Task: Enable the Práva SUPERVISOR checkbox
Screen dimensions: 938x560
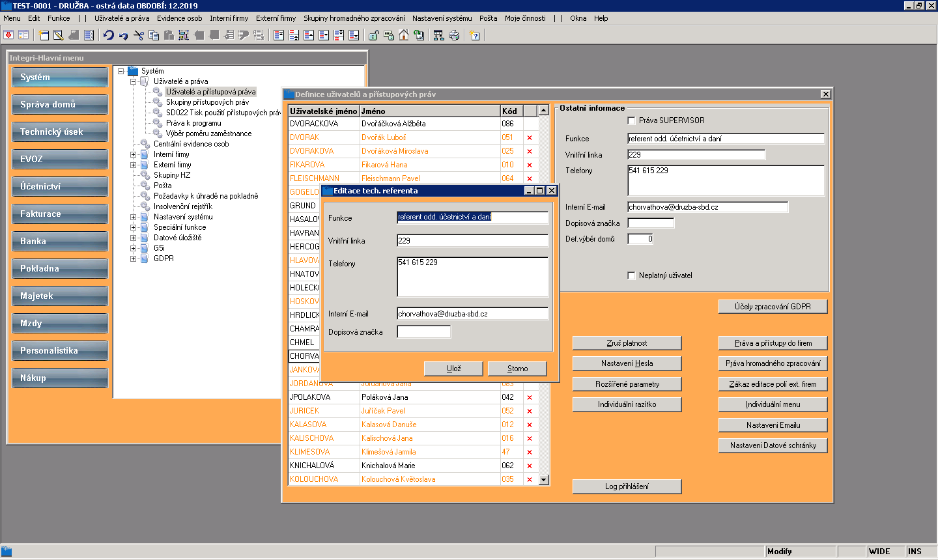Action: click(x=631, y=120)
